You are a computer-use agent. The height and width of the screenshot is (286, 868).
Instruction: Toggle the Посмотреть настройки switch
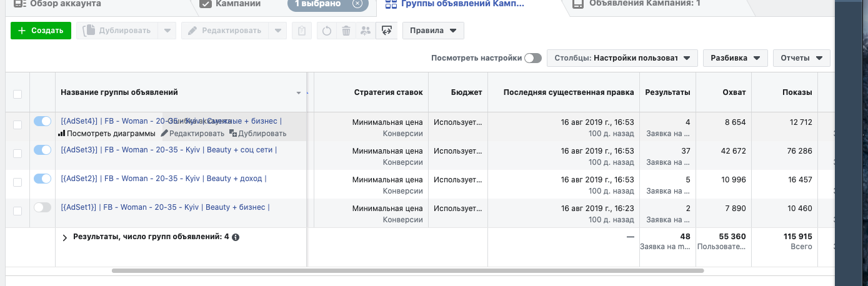(x=533, y=58)
